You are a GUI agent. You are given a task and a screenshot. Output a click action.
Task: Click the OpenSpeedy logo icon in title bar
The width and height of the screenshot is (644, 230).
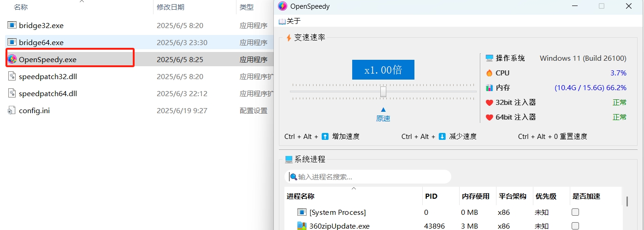[282, 6]
